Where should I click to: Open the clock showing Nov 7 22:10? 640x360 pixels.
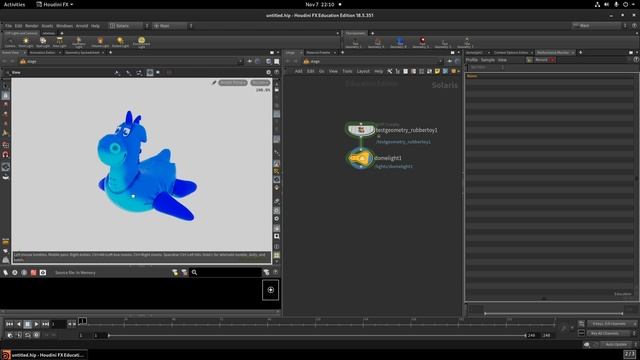pos(320,4)
